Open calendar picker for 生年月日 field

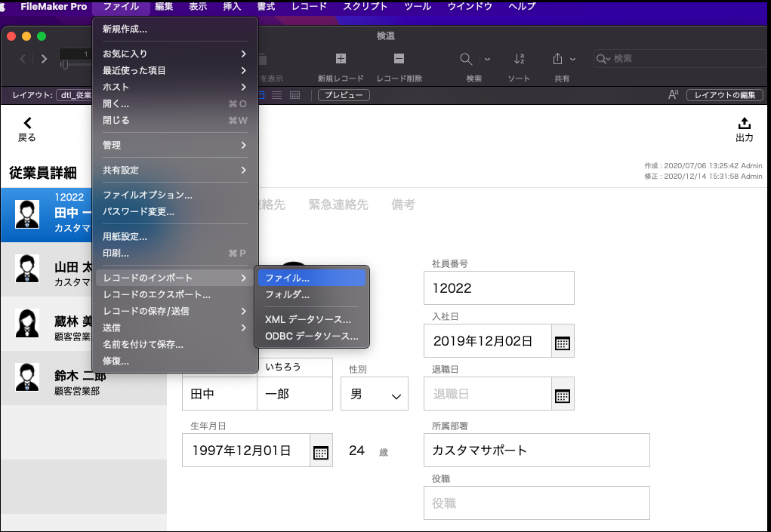320,452
